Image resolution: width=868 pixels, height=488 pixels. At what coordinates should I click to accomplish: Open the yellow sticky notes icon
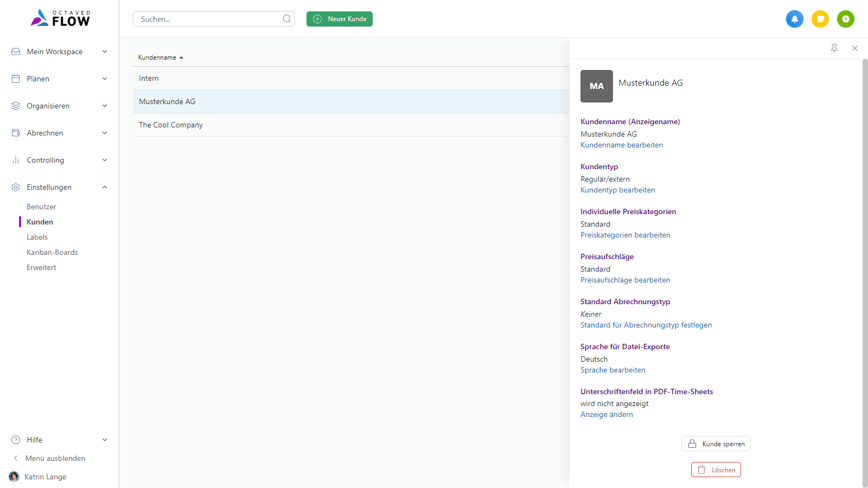(x=820, y=19)
